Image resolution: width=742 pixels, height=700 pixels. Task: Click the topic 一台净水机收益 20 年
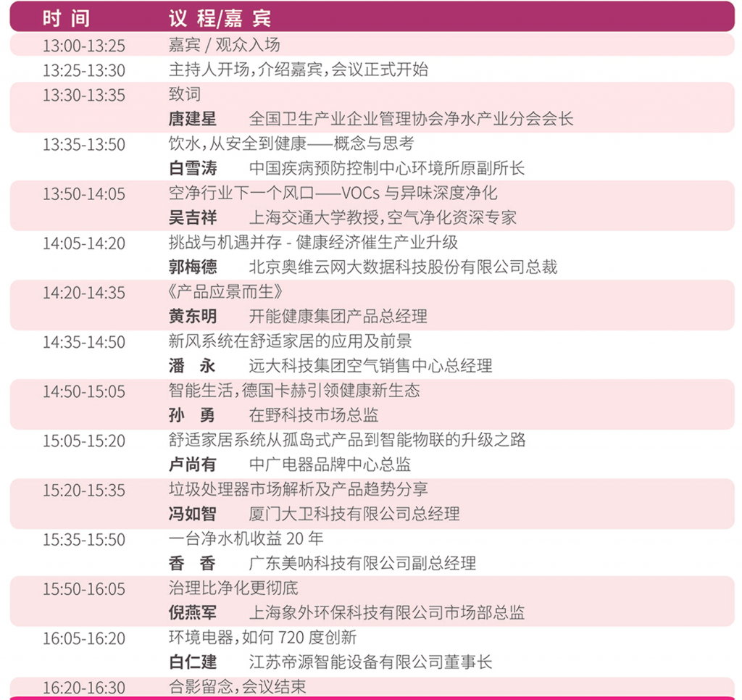point(246,538)
